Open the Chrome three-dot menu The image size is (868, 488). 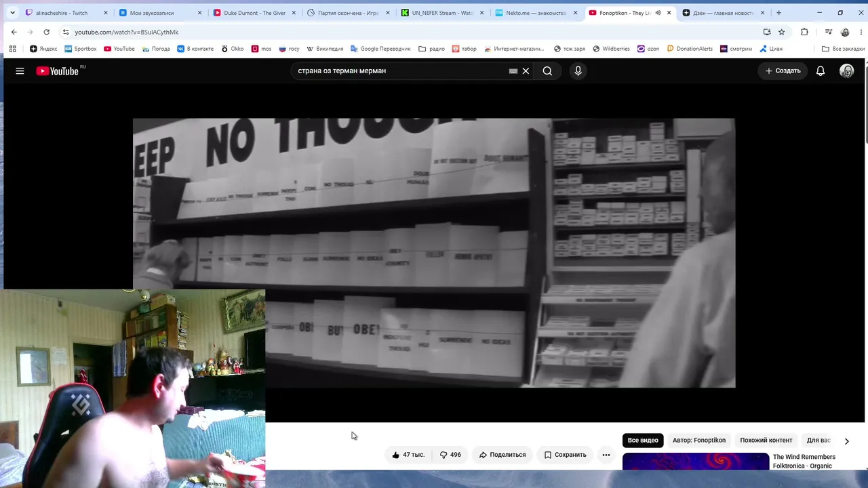(860, 32)
